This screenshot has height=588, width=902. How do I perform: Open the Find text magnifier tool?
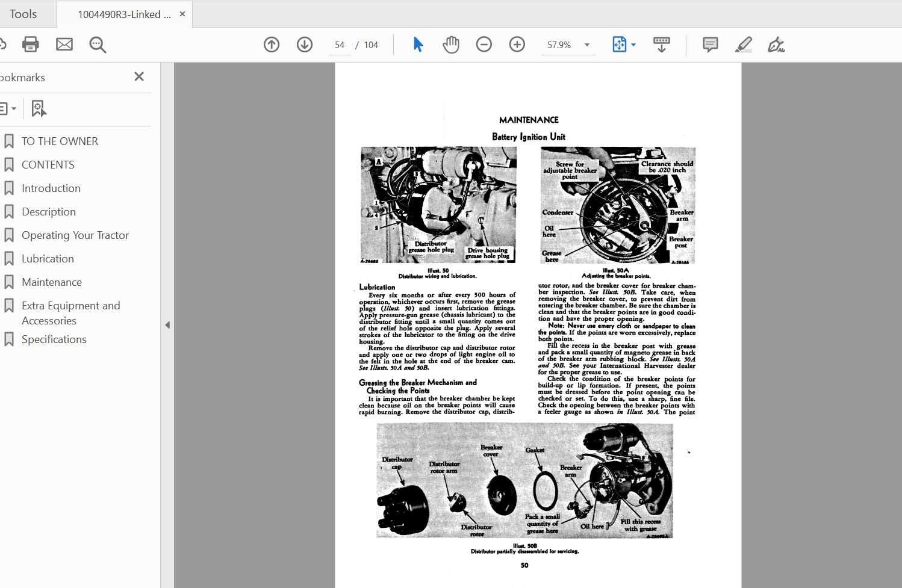98,45
